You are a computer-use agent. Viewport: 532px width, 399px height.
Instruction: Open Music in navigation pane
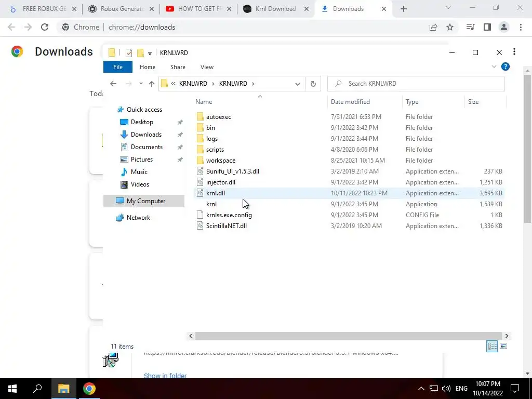coord(139,171)
